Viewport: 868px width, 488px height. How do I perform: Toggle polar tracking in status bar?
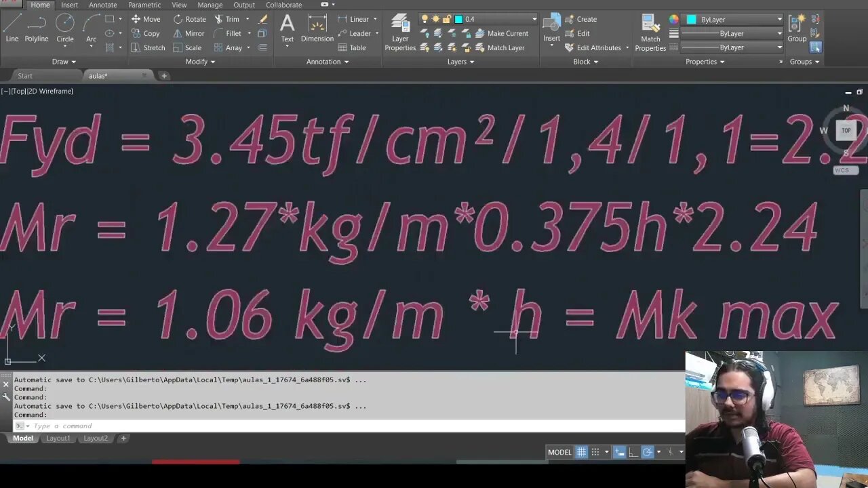[647, 452]
